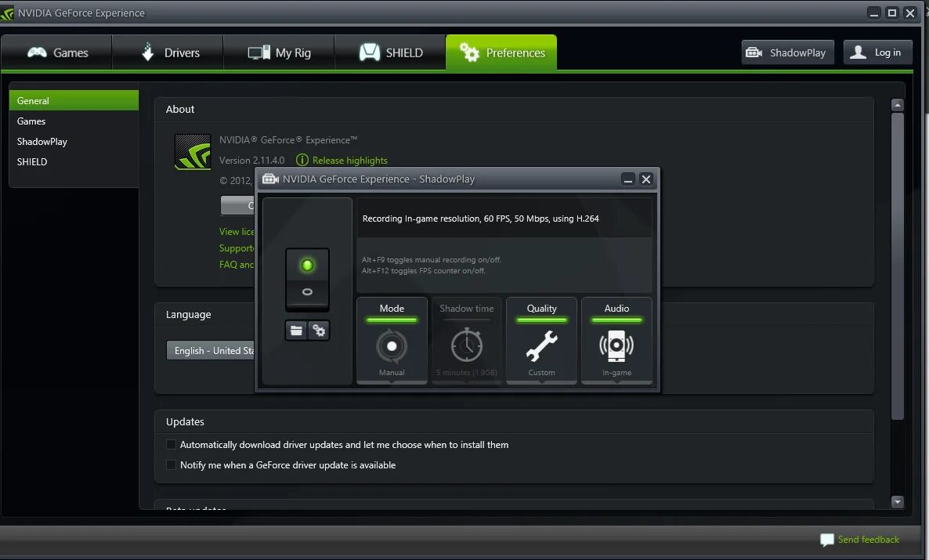
Task: Enable automatic driver update downloads checkbox
Action: (x=172, y=444)
